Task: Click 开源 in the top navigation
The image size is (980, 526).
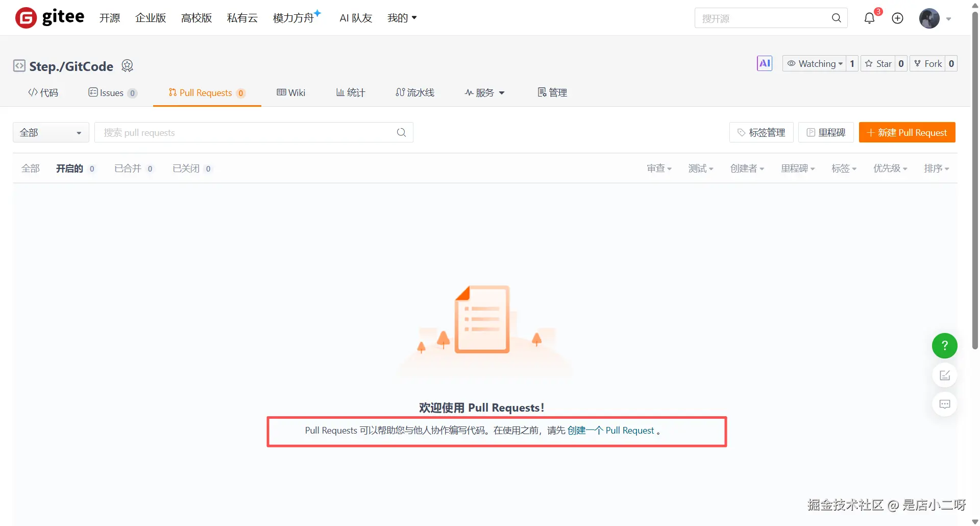Action: click(110, 18)
